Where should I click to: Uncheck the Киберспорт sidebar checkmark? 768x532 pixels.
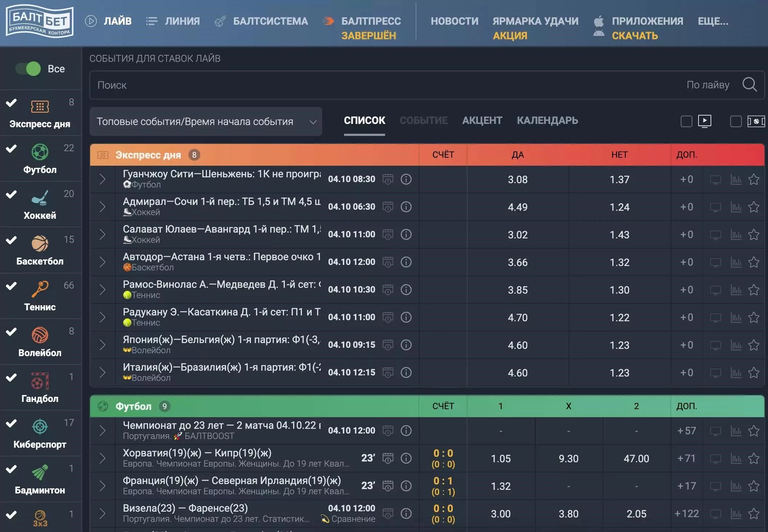[x=11, y=423]
